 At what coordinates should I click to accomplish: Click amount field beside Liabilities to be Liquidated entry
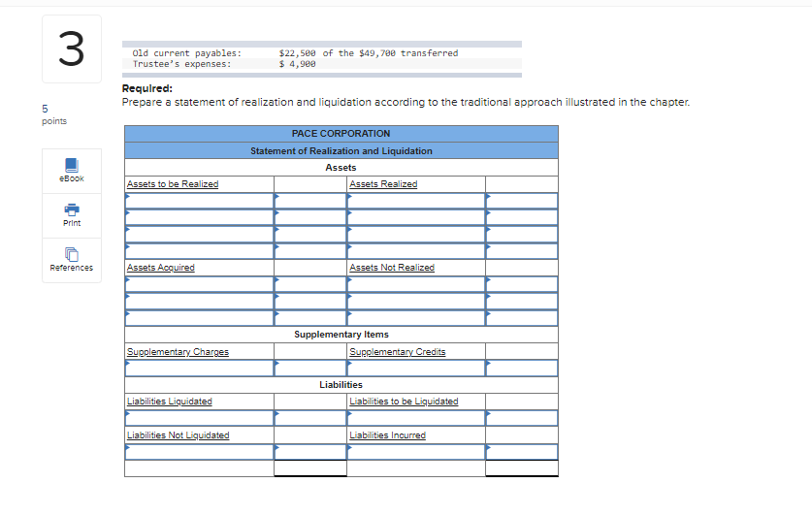pyautogui.click(x=522, y=418)
